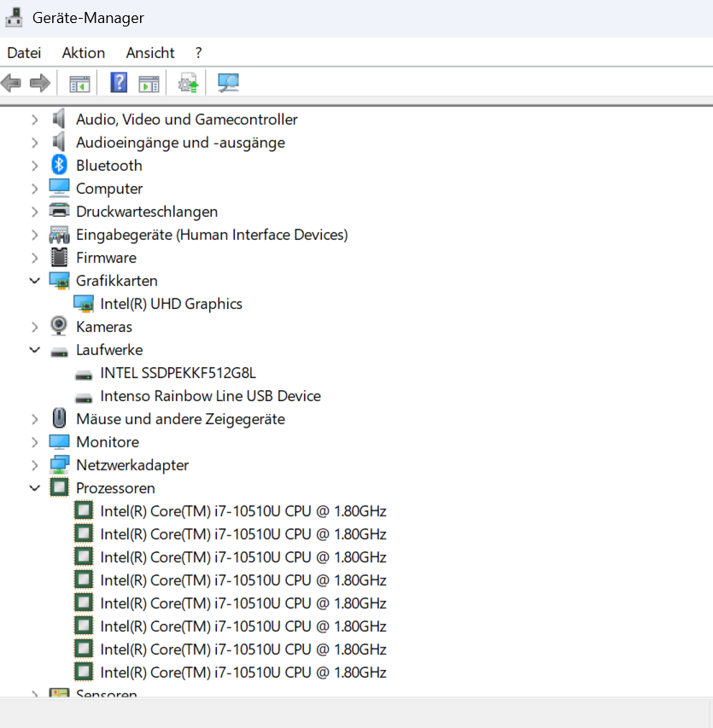
Task: Expand Eingabegeräte (Human Interface Devices)
Action: [x=35, y=235]
